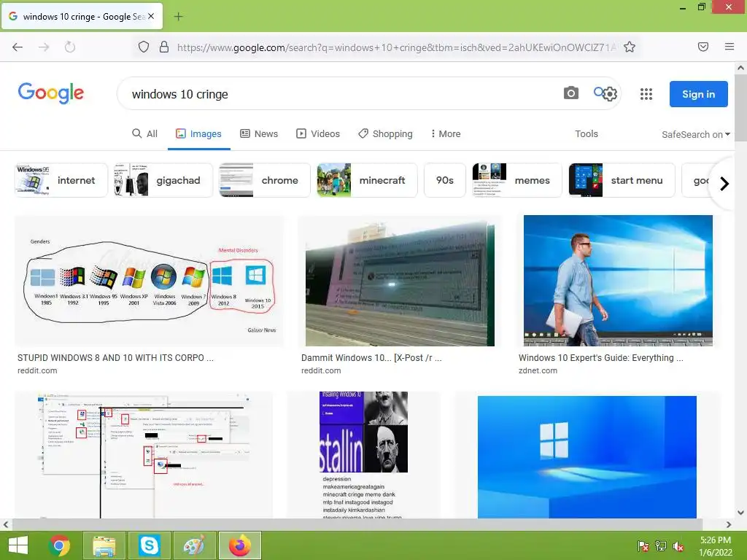Reload the page with the refresh icon

pos(70,47)
